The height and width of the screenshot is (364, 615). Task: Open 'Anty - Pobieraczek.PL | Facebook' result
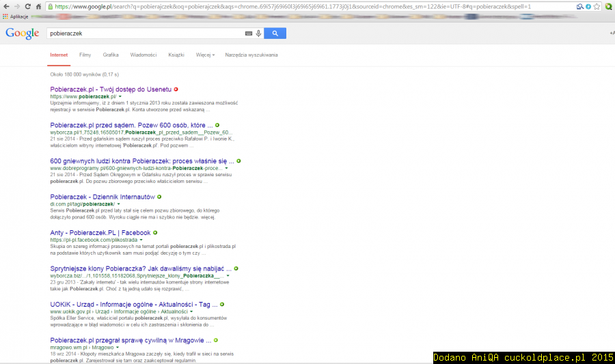(x=100, y=233)
